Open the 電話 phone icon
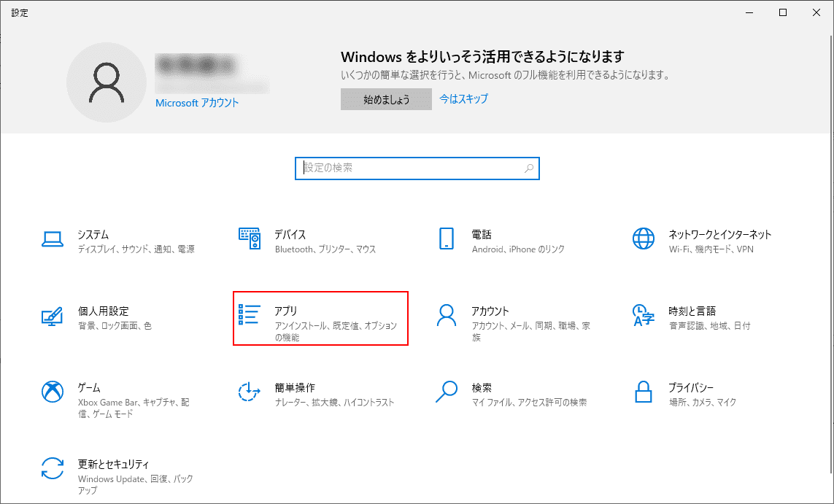 point(447,239)
